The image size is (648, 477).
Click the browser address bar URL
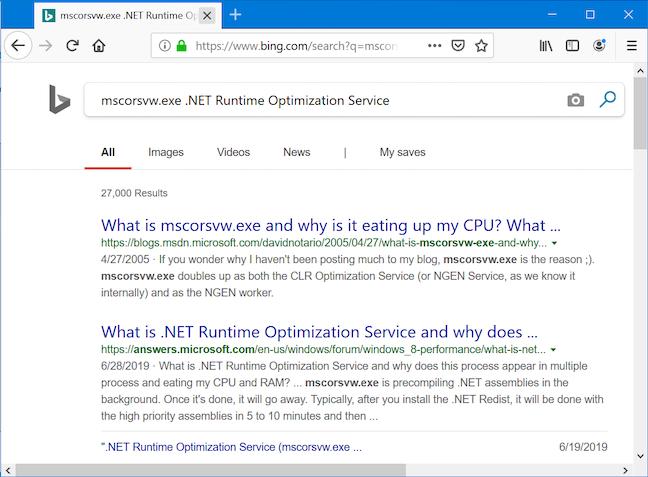(x=297, y=45)
